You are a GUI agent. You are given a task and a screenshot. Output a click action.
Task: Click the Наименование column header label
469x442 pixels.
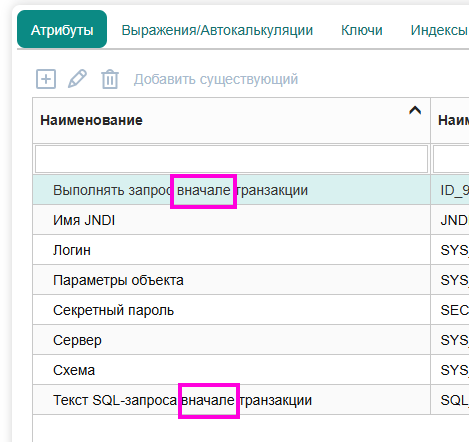click(x=91, y=120)
